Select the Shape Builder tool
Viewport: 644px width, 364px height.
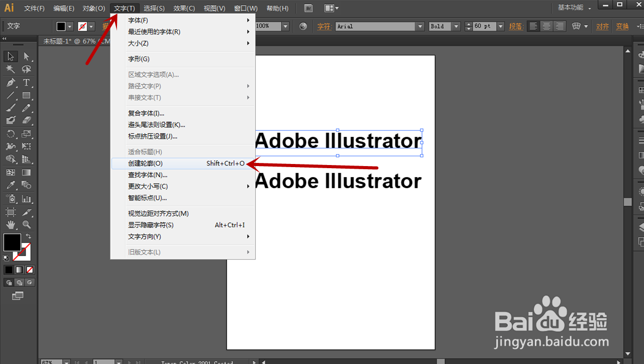[10, 159]
